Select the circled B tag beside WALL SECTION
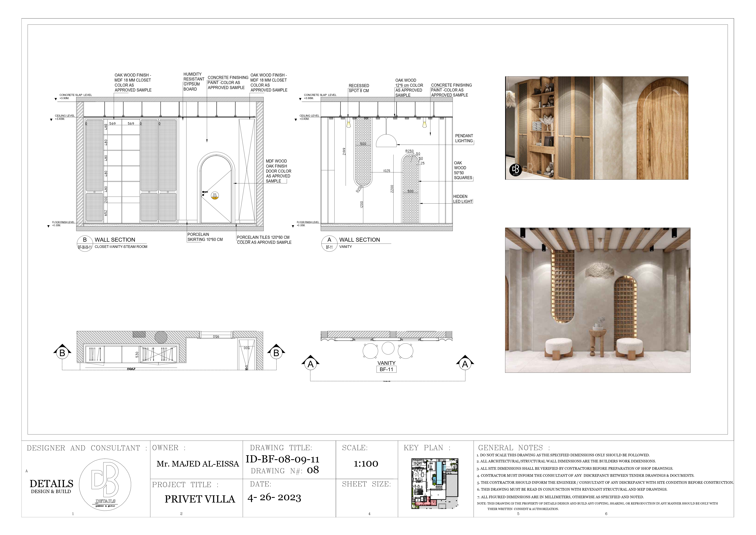 pyautogui.click(x=85, y=240)
